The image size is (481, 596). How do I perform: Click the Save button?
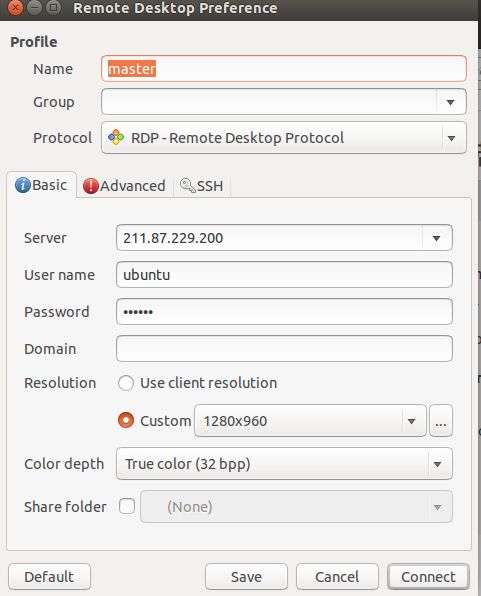(x=246, y=577)
